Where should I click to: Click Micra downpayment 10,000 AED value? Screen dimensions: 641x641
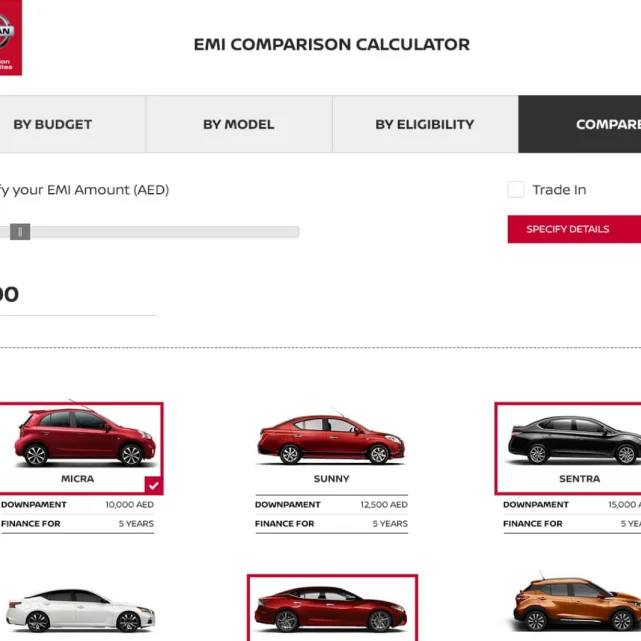pyautogui.click(x=130, y=504)
